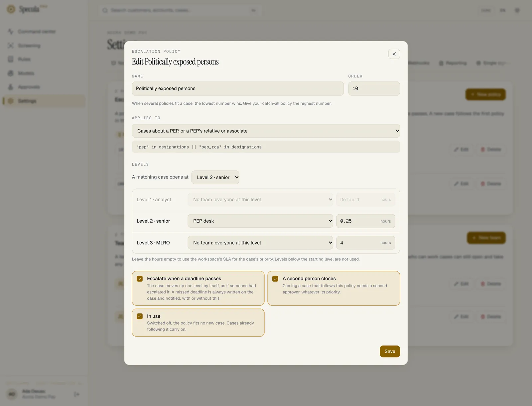The image size is (532, 406).
Task: Toggle 'Escalate when a deadline passes' checkbox
Action: click(x=140, y=279)
